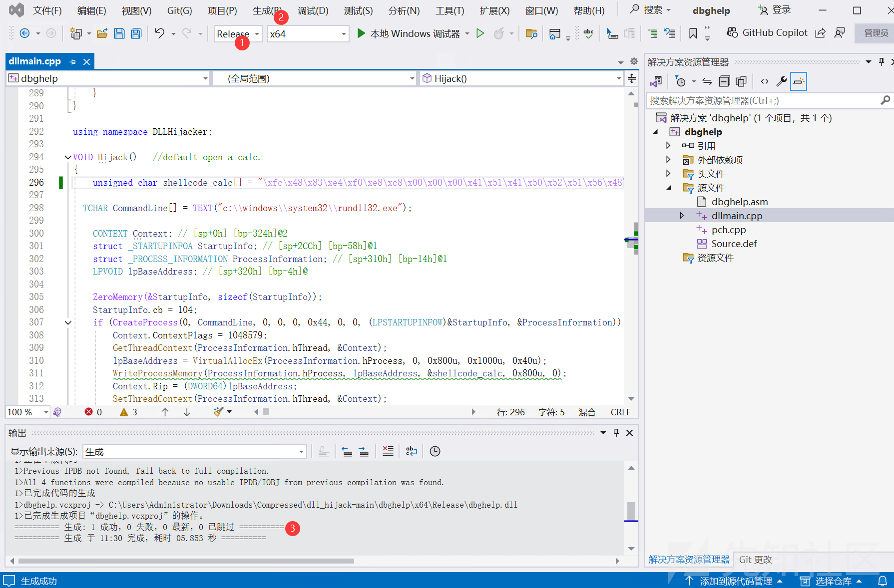Click the Save icon in toolbar
894x588 pixels.
[119, 33]
